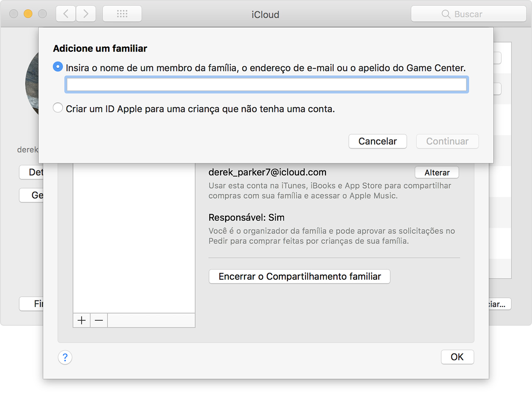Screen dimensions: 532x413
Task: Go forward with the toolbar forward arrow
Action: [x=86, y=14]
